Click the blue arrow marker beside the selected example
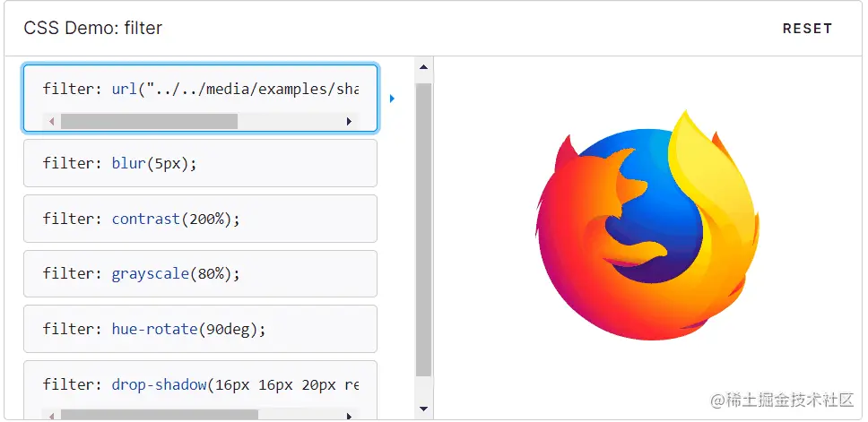Screen dimensions: 868x422 392,99
